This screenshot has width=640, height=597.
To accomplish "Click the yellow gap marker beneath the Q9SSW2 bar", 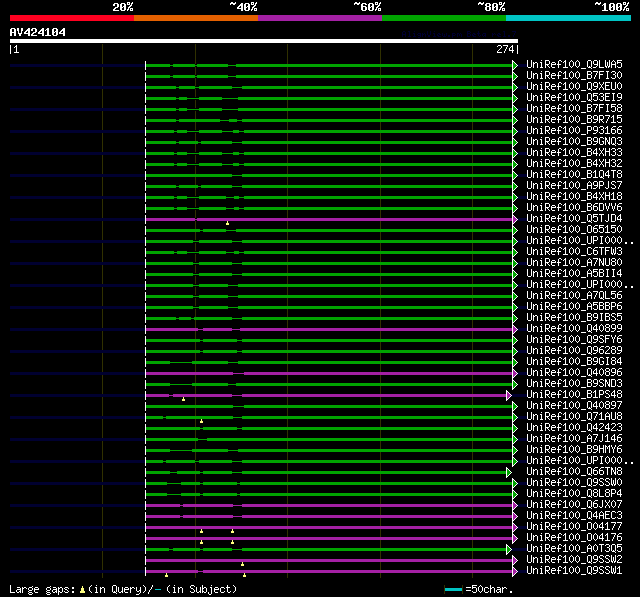I will tap(242, 564).
